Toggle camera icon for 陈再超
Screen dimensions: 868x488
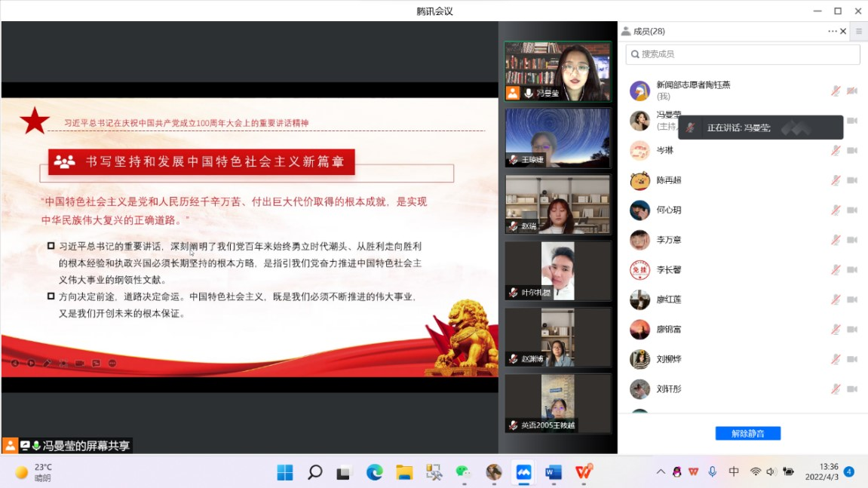tap(852, 180)
